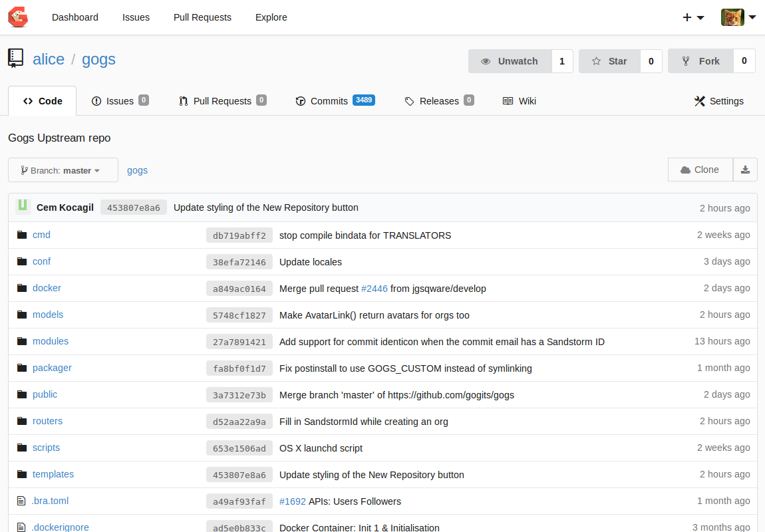Open the packager folder
765x532 pixels.
(x=52, y=368)
